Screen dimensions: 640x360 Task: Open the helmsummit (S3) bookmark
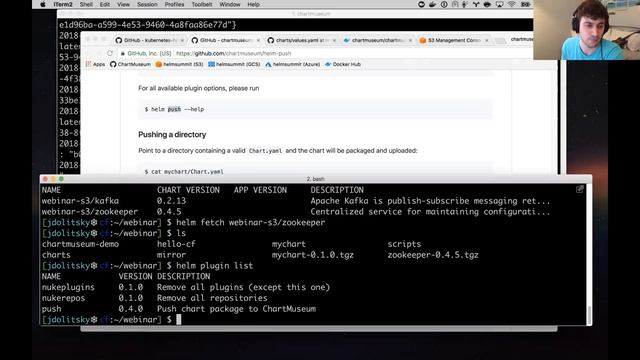[x=179, y=64]
